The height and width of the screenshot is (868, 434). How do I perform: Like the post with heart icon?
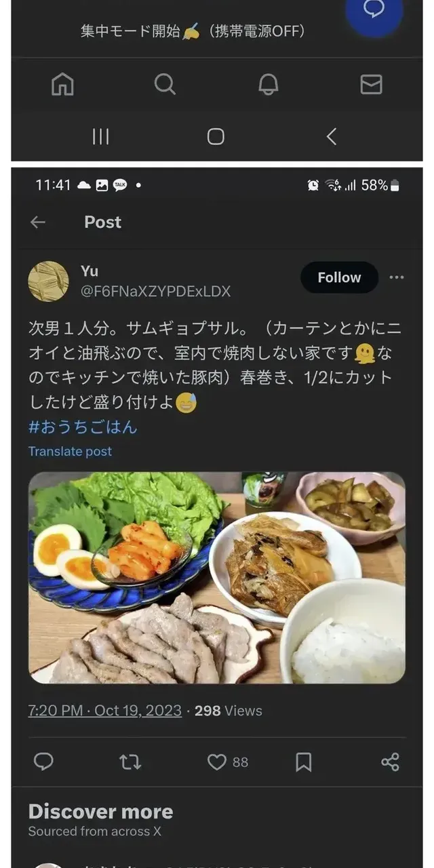coord(217,762)
